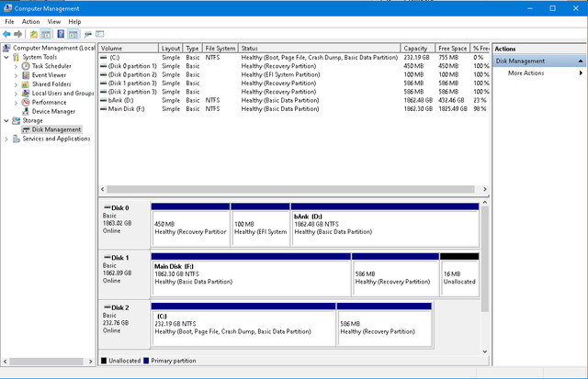588x379 pixels.
Task: Select the (C:) 232.19 GB partition block
Action: pyautogui.click(x=243, y=325)
